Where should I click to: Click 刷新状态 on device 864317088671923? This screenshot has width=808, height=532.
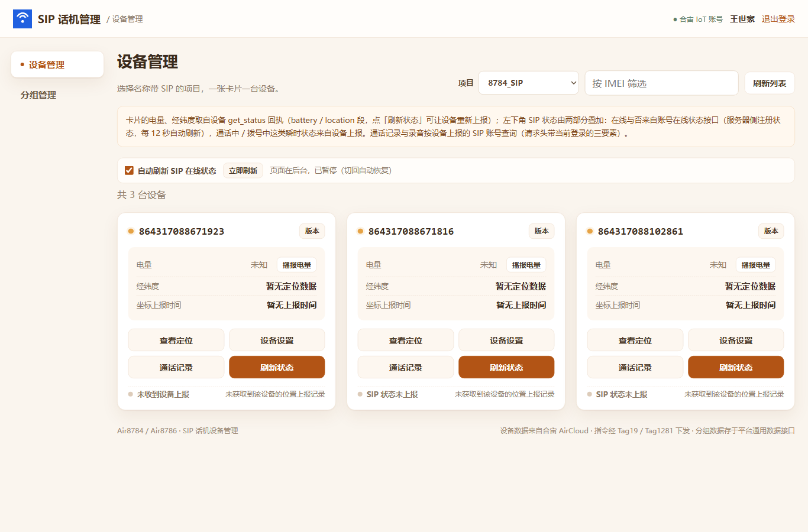pos(277,367)
